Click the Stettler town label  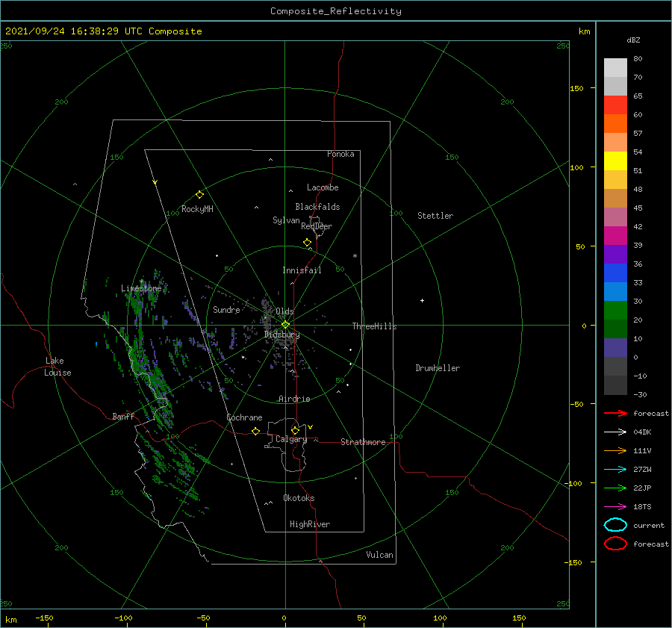(435, 216)
